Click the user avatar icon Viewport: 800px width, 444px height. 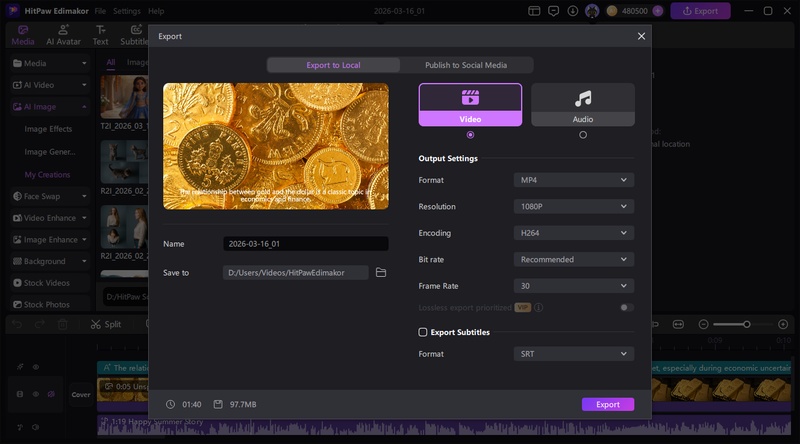click(592, 11)
